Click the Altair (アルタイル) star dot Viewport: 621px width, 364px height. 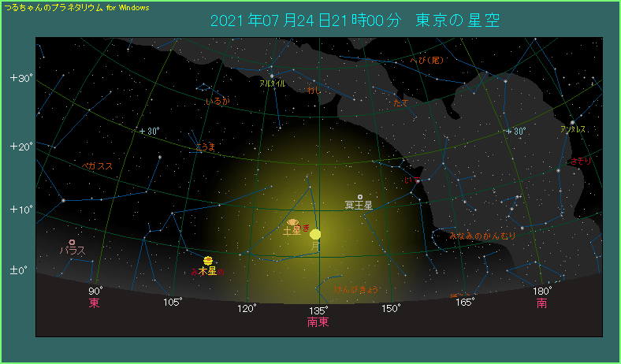click(271, 76)
